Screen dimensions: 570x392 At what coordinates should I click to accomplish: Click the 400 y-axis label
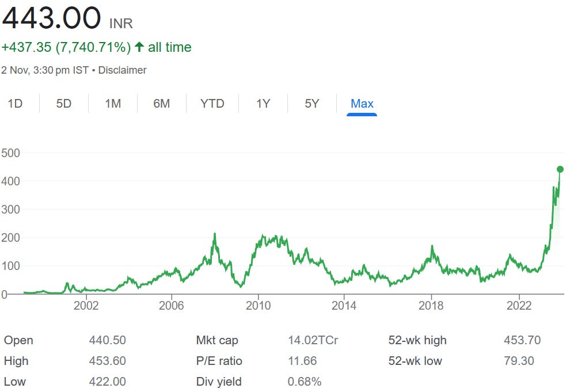coord(10,181)
